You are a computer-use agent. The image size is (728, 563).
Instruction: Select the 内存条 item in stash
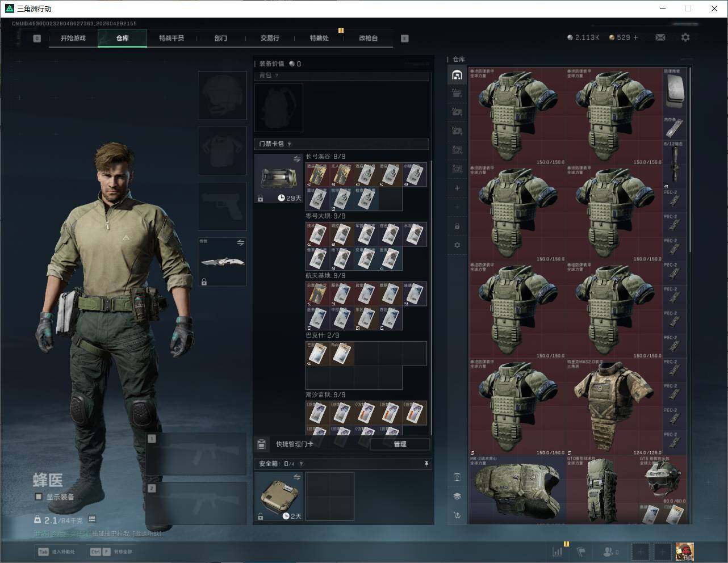(x=675, y=128)
